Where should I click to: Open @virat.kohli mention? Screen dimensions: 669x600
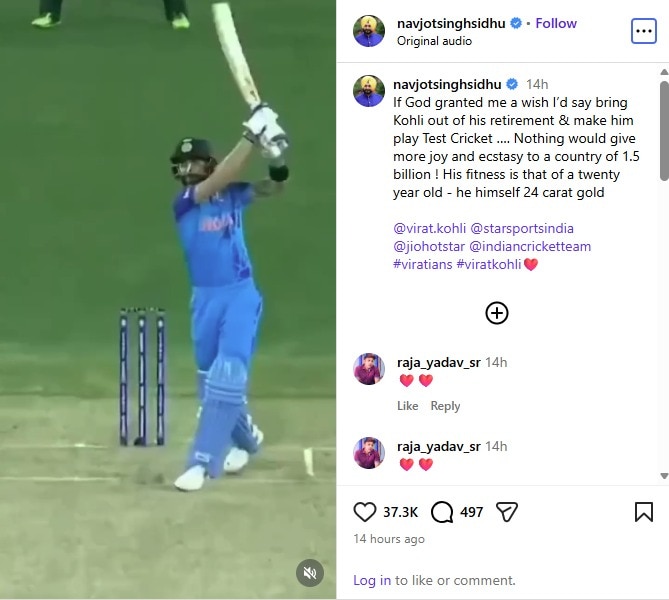pyautogui.click(x=429, y=228)
